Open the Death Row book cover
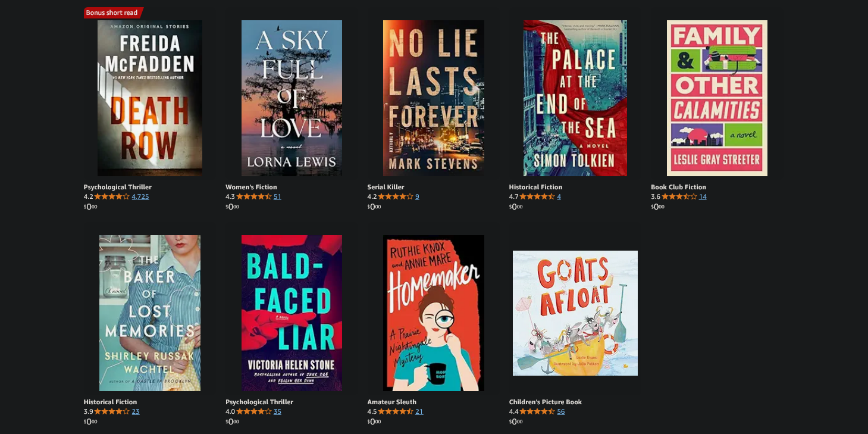This screenshot has height=434, width=868. click(x=150, y=98)
